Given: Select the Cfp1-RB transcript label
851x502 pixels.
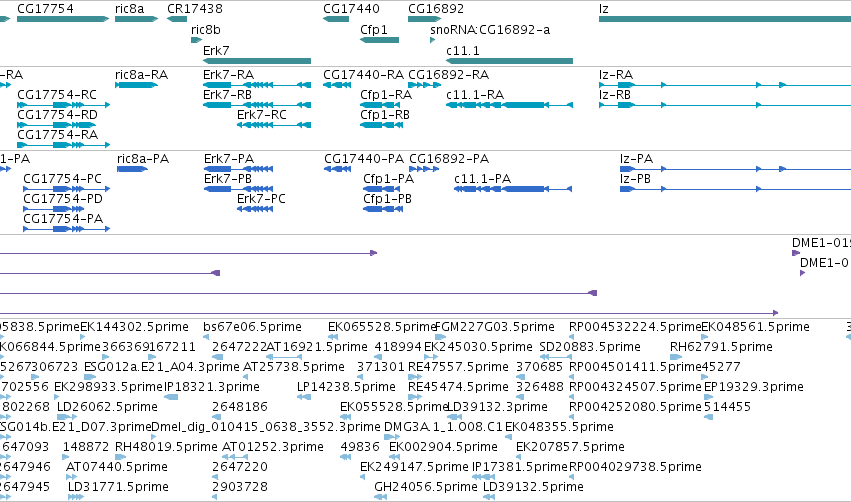Looking at the screenshot, I should (385, 115).
